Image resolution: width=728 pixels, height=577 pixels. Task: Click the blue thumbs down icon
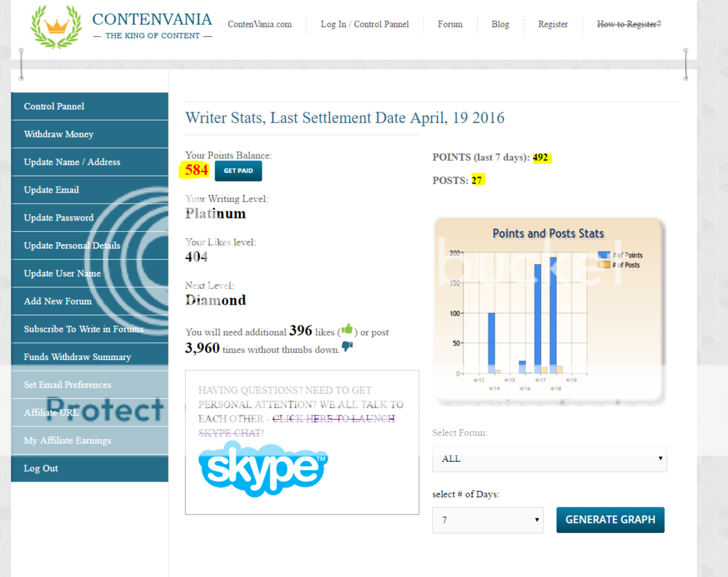click(x=348, y=346)
